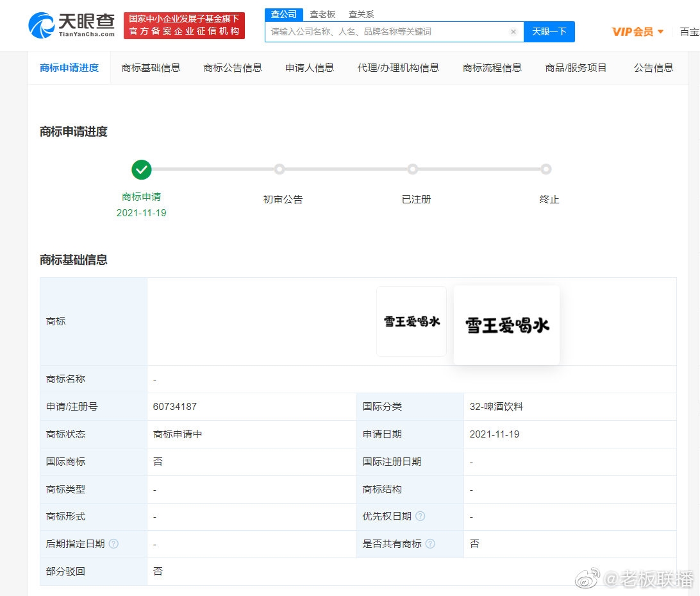Open the 商标公告信息 section tab
The height and width of the screenshot is (596, 700).
(x=233, y=67)
